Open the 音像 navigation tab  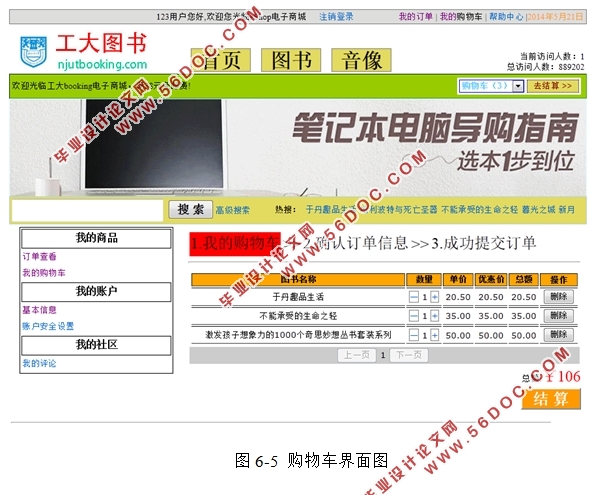361,60
